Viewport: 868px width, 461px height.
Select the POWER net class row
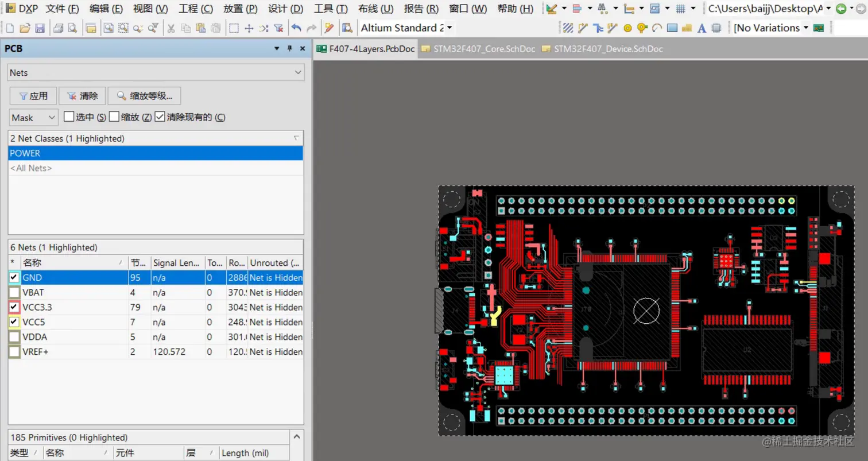(156, 153)
